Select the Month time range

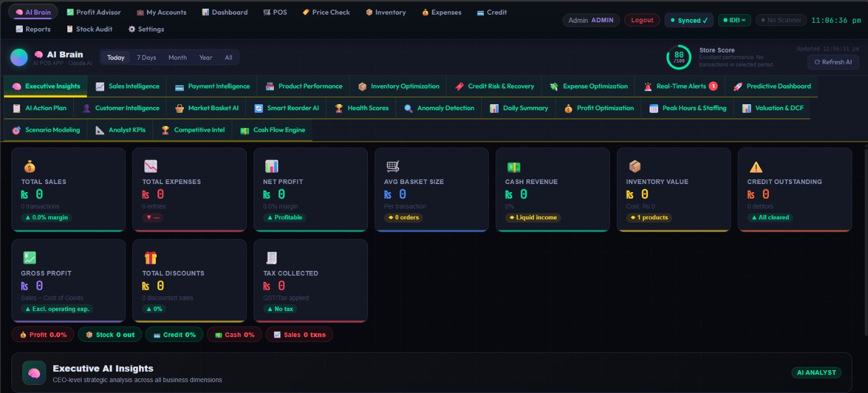[177, 58]
